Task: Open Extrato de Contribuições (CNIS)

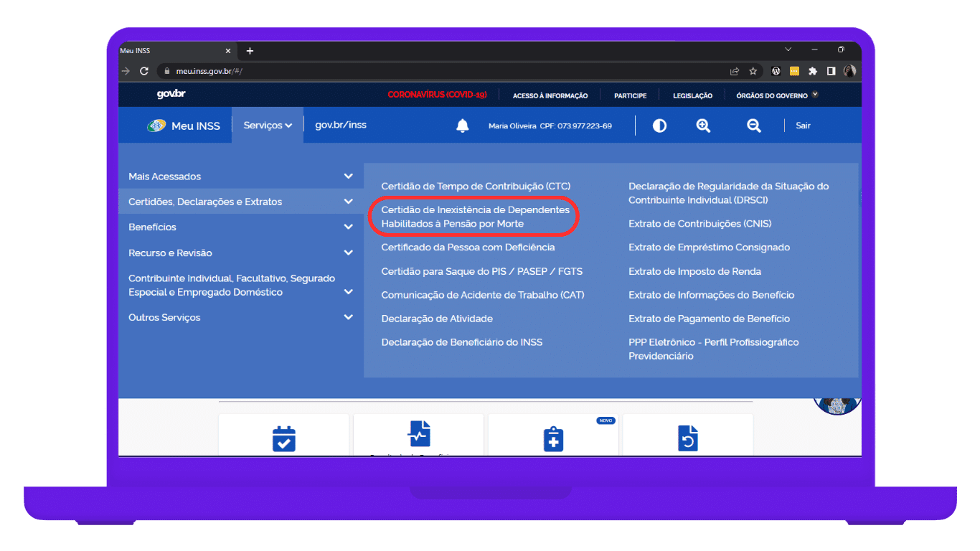Action: [699, 224]
